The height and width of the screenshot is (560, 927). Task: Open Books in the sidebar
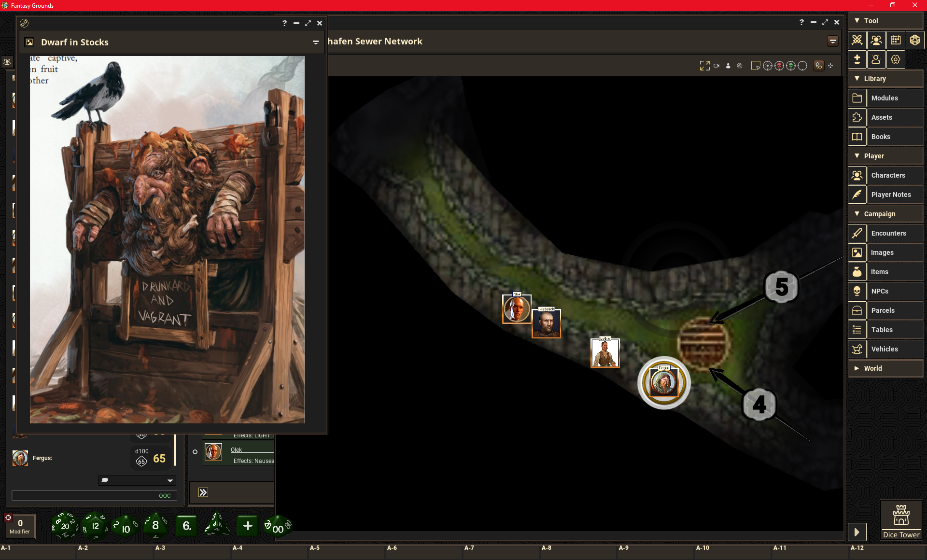[x=885, y=137]
